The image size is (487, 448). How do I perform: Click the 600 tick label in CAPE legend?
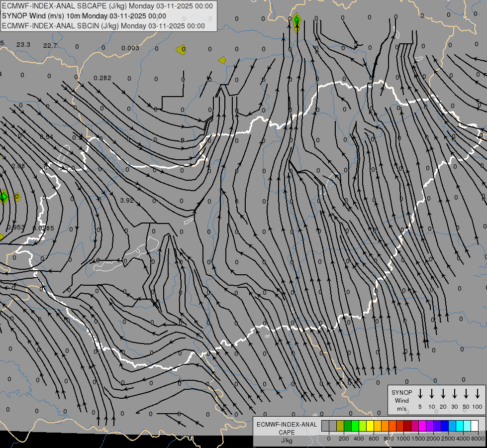[374, 439]
